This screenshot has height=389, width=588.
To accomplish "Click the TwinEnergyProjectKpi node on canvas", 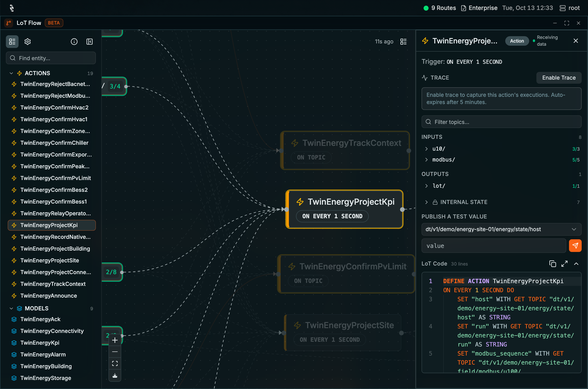I will [x=344, y=209].
